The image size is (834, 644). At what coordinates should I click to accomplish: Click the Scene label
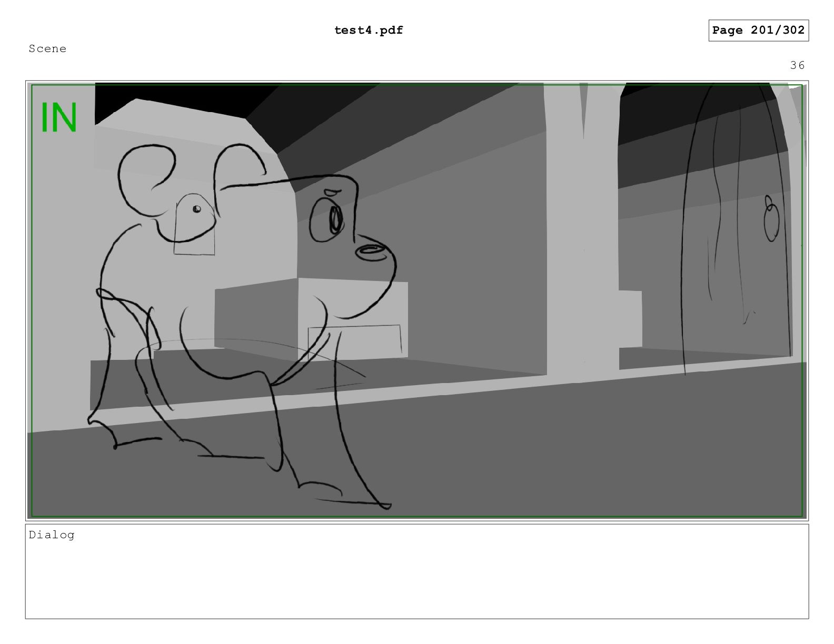tap(48, 49)
